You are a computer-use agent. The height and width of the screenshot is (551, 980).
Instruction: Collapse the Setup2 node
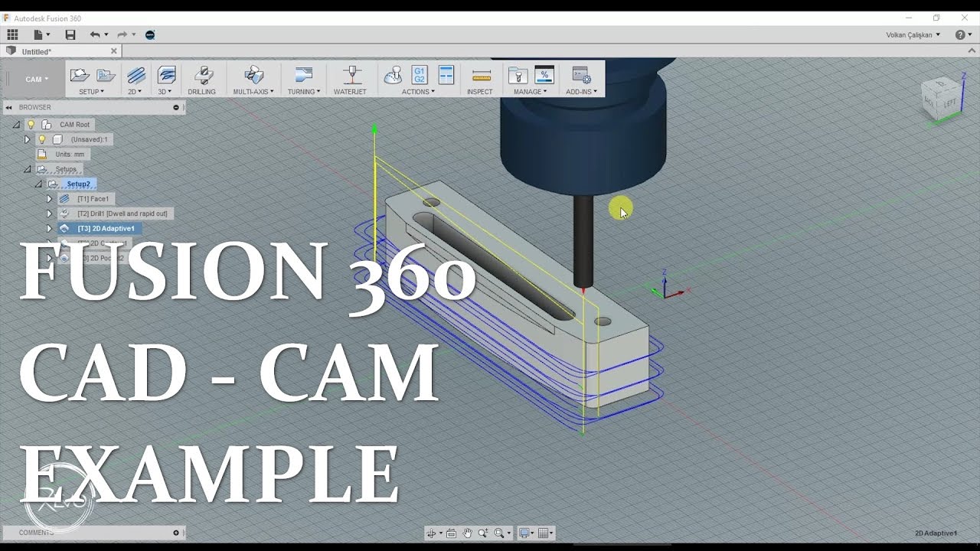click(38, 184)
